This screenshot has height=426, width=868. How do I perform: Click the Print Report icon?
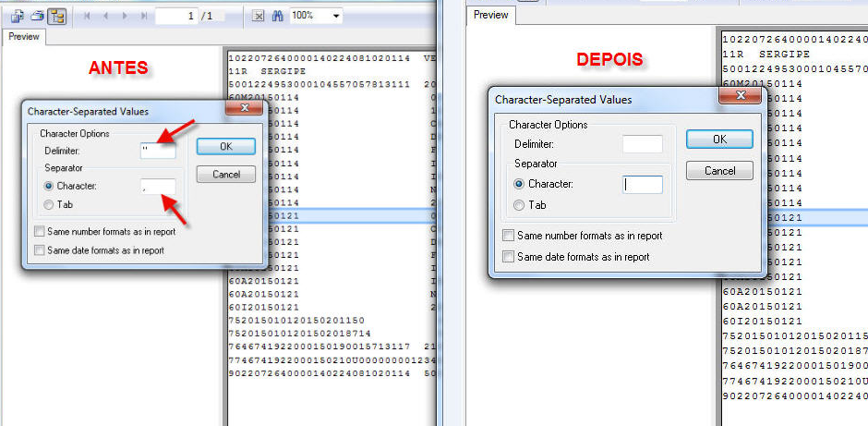[x=37, y=16]
